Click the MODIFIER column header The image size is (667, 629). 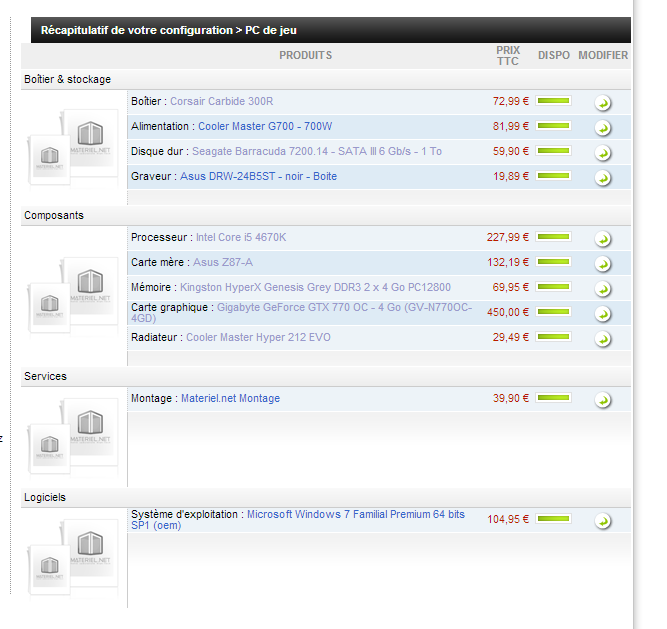click(603, 55)
